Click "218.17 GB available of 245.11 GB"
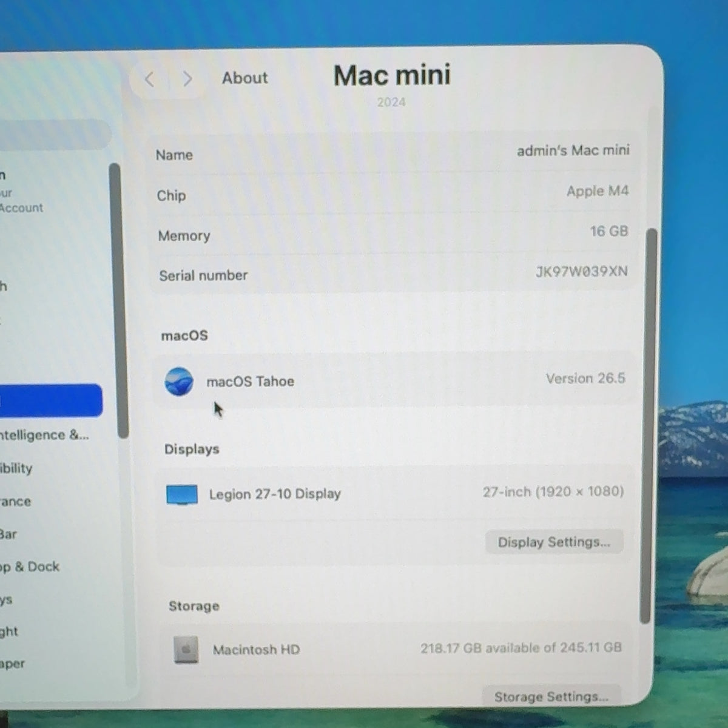 pos(521,648)
